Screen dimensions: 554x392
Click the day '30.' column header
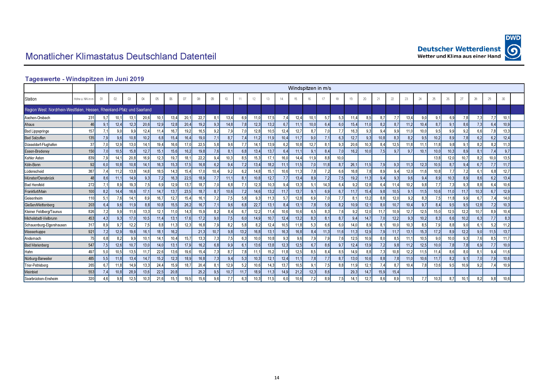click(503, 99)
